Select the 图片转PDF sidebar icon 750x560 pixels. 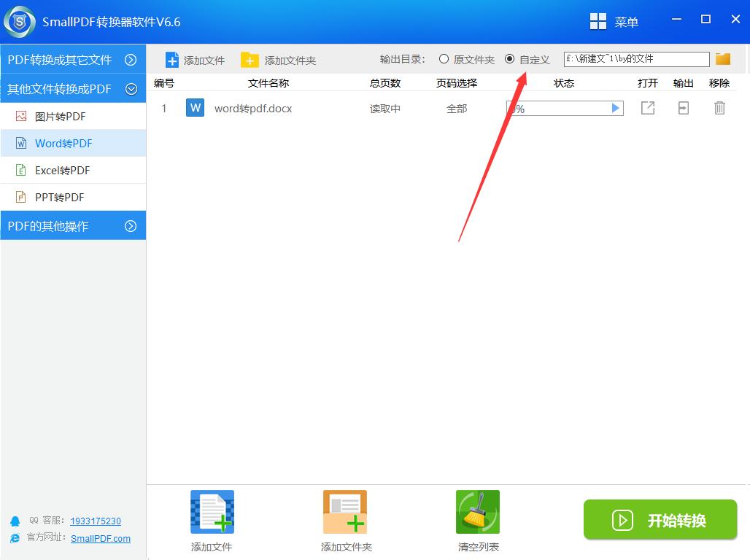tap(20, 116)
